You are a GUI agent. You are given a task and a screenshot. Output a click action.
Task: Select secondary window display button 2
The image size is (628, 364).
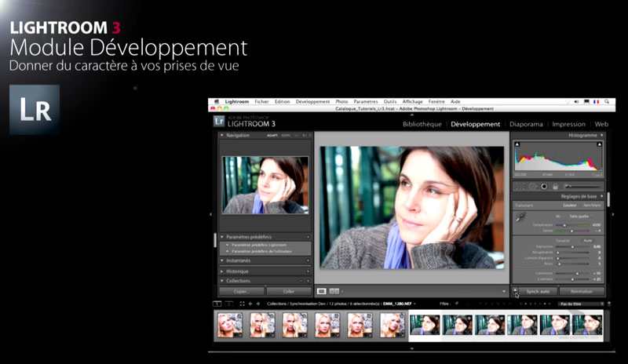[x=228, y=304]
